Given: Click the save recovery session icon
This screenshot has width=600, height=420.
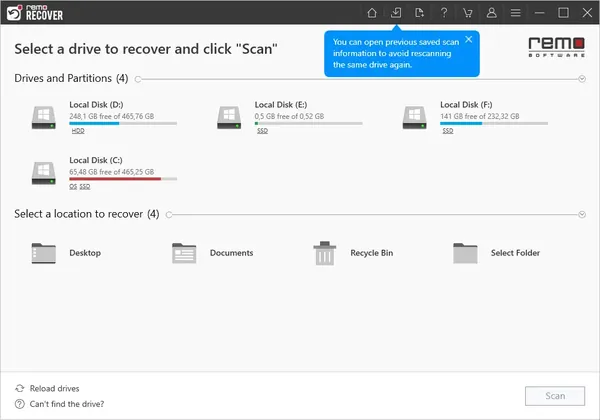Looking at the screenshot, I should [x=419, y=13].
